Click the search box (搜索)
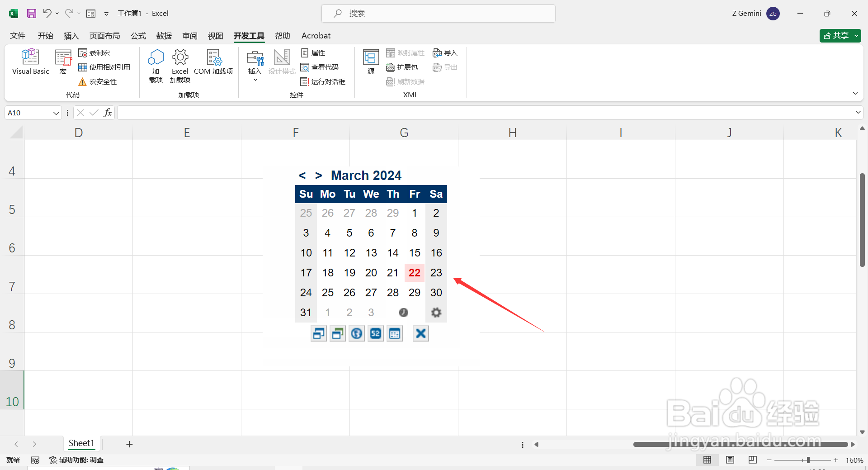 (438, 14)
